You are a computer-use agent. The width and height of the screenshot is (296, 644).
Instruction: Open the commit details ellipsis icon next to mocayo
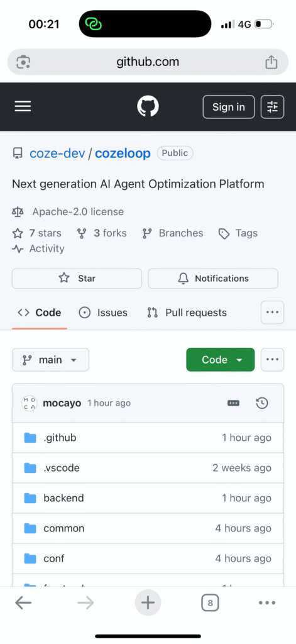pyautogui.click(x=233, y=403)
